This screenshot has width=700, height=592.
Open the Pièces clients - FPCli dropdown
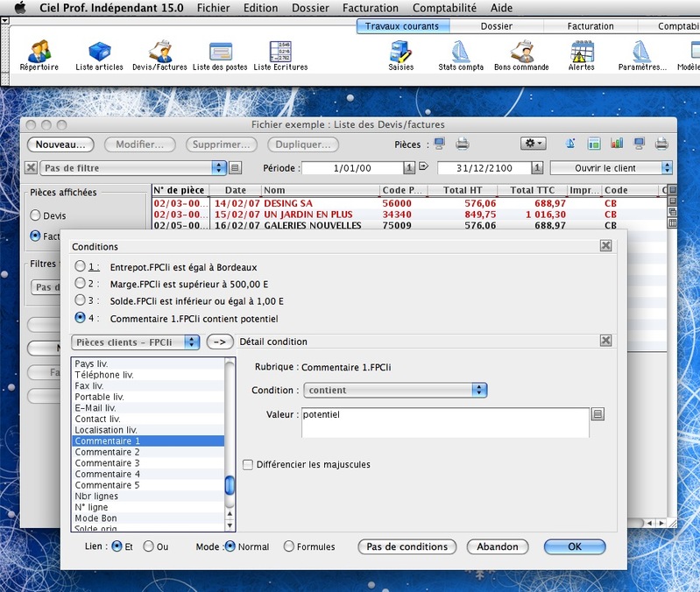coord(135,342)
